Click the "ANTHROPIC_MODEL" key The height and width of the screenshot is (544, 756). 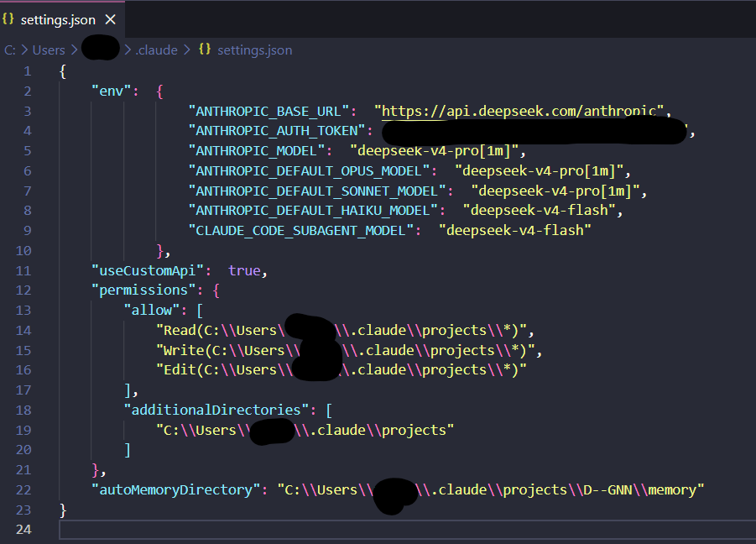(x=257, y=151)
